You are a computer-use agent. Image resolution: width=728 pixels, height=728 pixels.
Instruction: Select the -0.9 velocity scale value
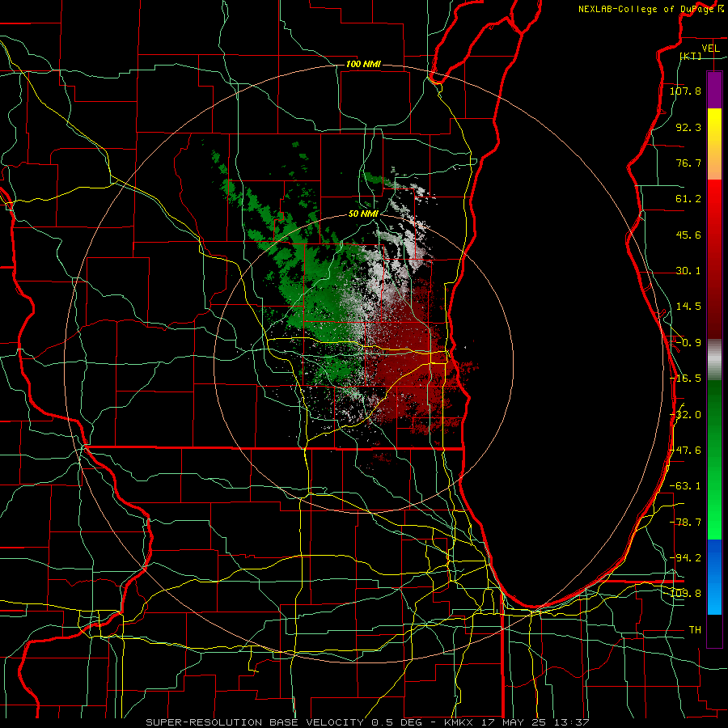click(688, 343)
